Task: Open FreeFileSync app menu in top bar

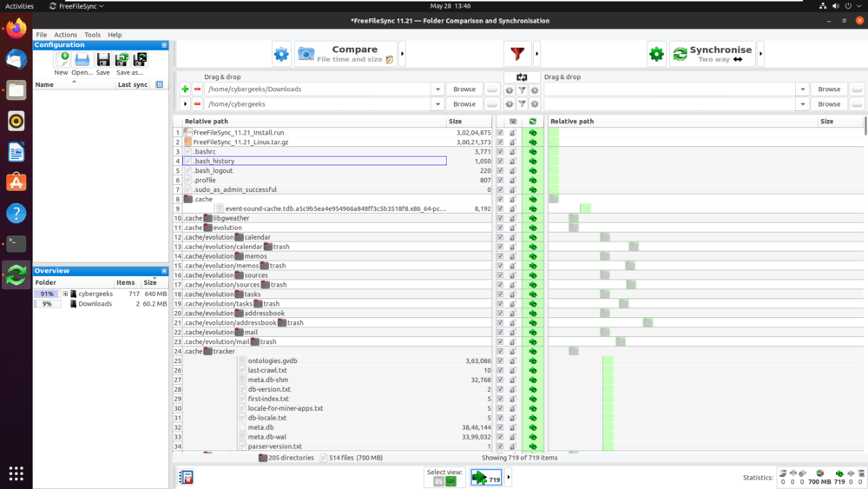Action: (x=76, y=6)
